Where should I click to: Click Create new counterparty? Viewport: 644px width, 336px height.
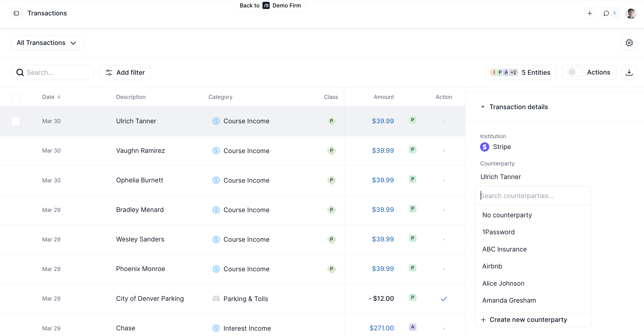[x=528, y=320]
